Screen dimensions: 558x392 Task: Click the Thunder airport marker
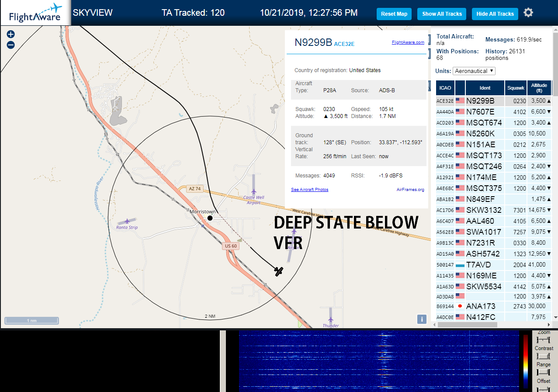(x=331, y=320)
